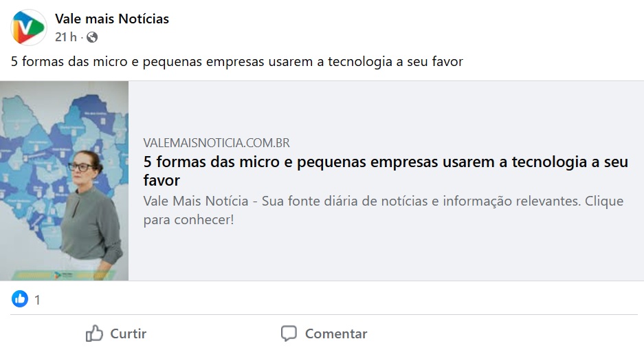Show who reacted via the count 1
This screenshot has width=644, height=350.
(37, 300)
